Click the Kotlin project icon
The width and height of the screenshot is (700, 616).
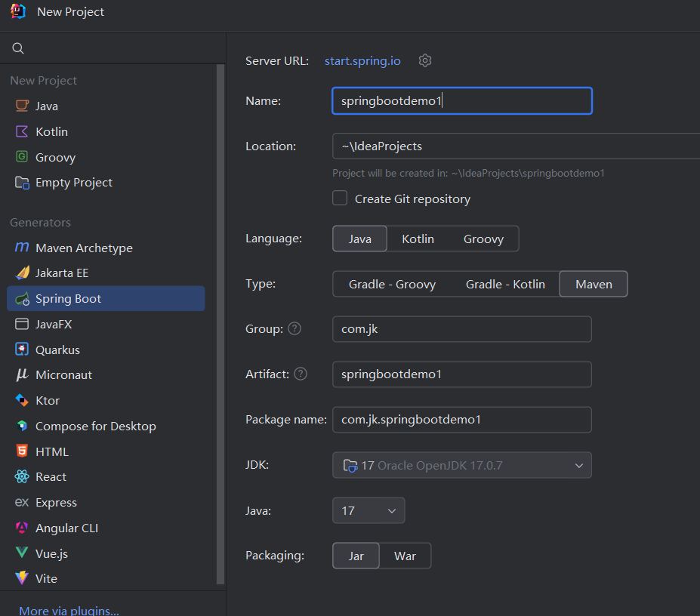(x=22, y=131)
